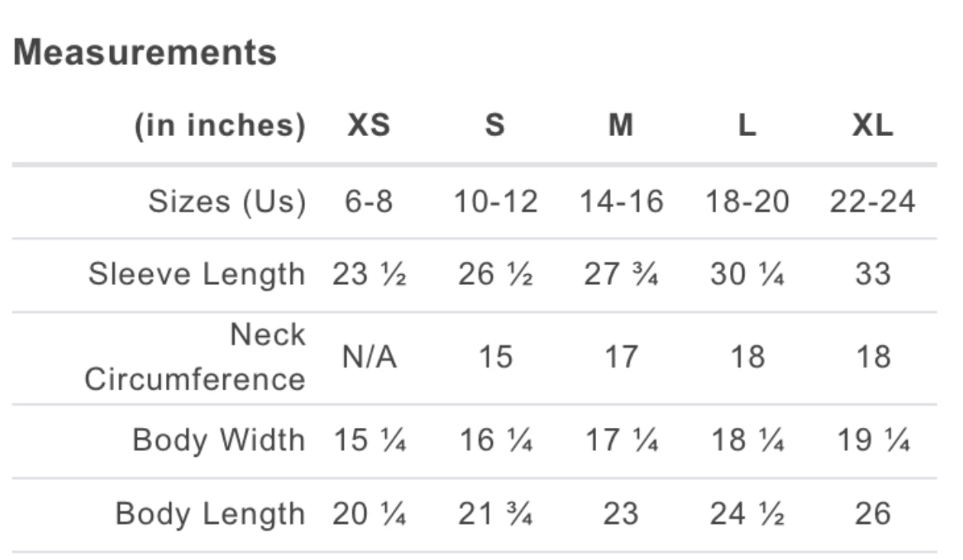Select the S size column header
Image resolution: width=963 pixels, height=560 pixels.
pyautogui.click(x=495, y=125)
